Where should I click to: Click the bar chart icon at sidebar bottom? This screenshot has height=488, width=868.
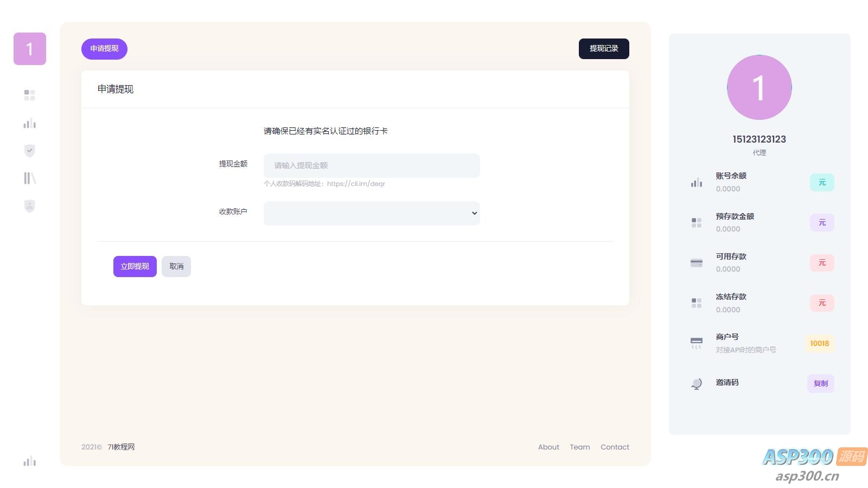click(30, 461)
